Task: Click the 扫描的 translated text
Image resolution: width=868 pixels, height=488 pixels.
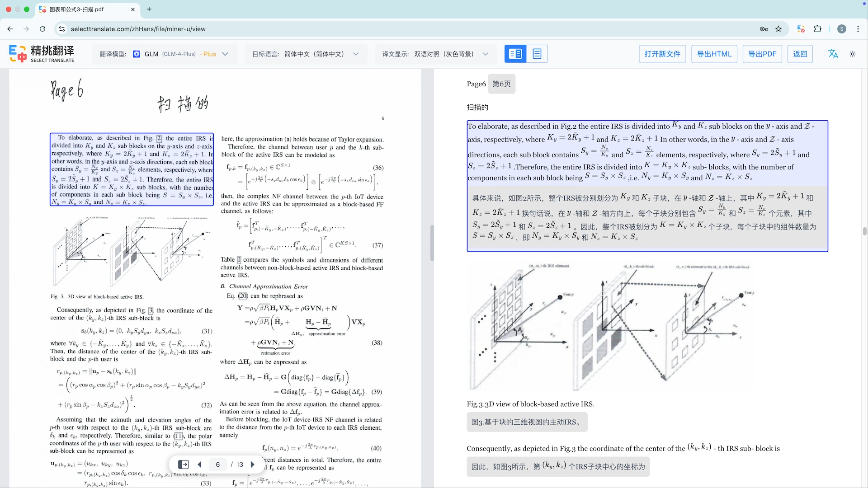Action: pyautogui.click(x=477, y=108)
